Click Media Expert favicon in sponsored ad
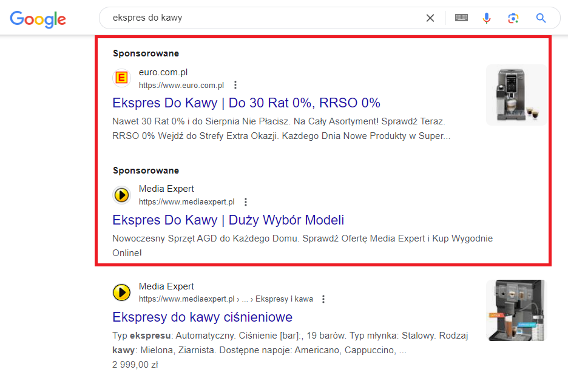Image resolution: width=568 pixels, height=392 pixels. (x=121, y=195)
